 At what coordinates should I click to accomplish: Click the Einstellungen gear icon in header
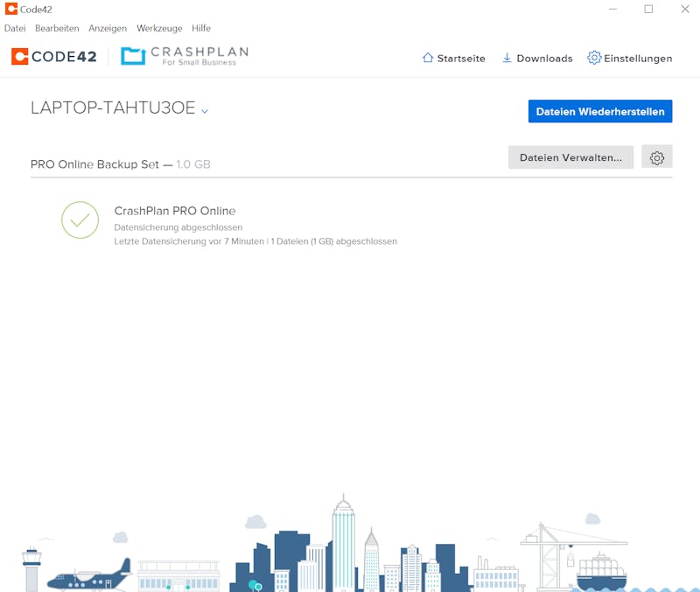[594, 58]
